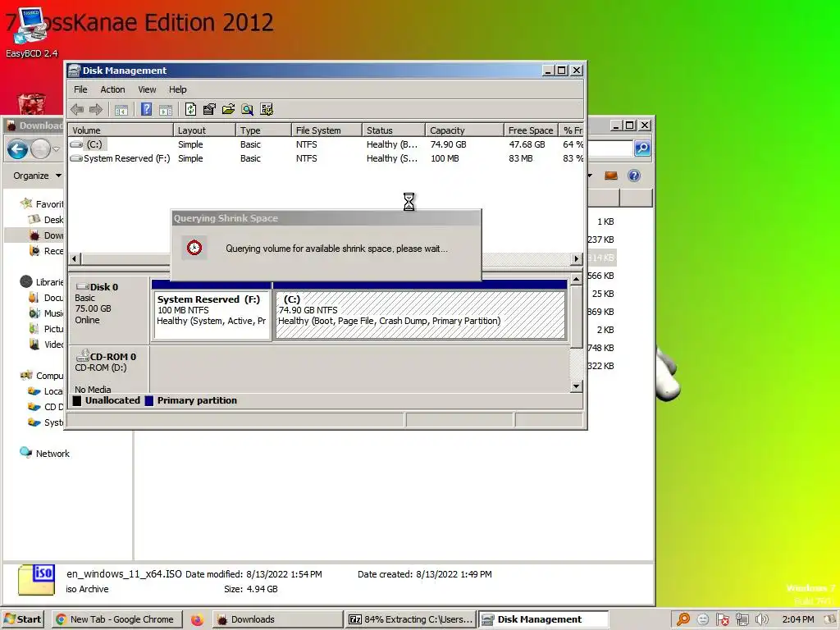840x630 pixels.
Task: Click the Back button in Downloads window
Action: [x=18, y=149]
